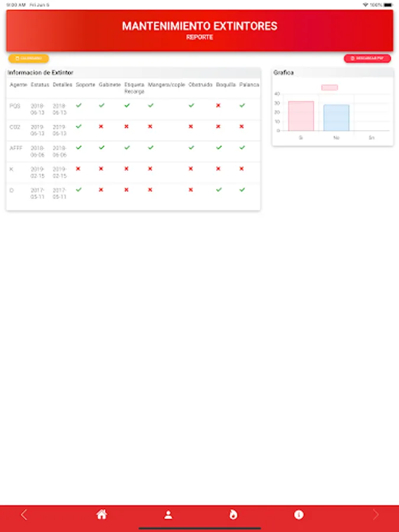Click the AFFF row Obstruido check mark
This screenshot has height=532, width=399.
192,148
